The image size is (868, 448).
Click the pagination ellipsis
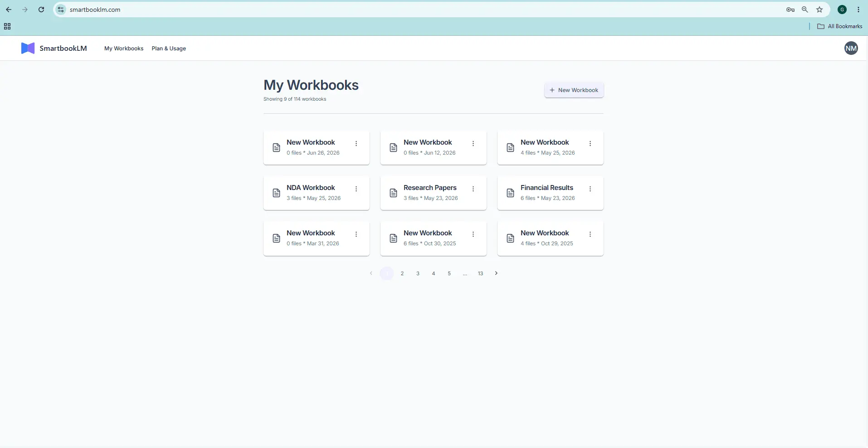(x=465, y=273)
